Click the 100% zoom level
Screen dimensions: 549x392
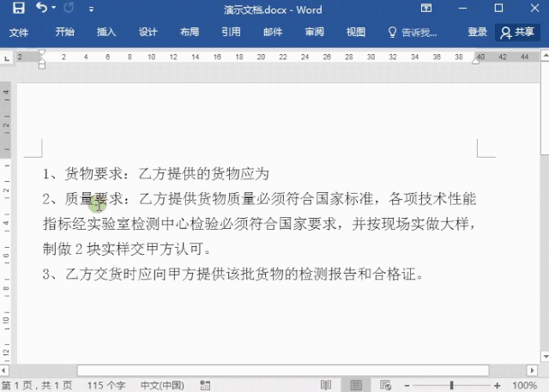point(524,385)
